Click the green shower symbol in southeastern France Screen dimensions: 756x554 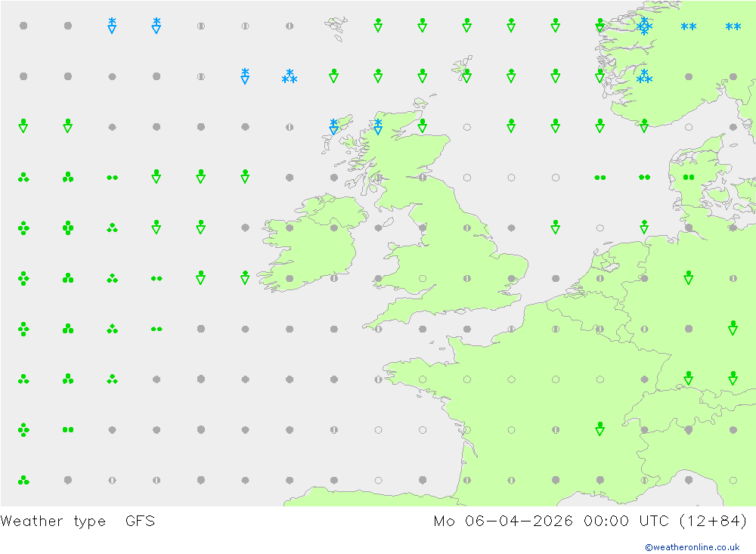click(x=600, y=429)
